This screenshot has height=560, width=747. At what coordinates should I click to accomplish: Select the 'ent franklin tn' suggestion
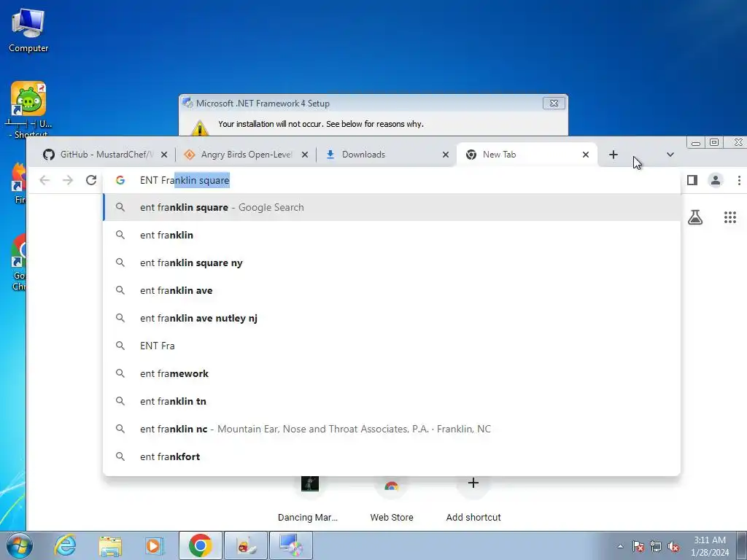click(x=392, y=401)
